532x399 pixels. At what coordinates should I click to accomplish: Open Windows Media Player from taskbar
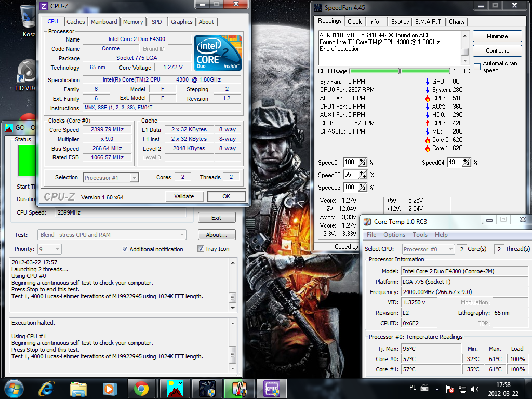(110, 389)
